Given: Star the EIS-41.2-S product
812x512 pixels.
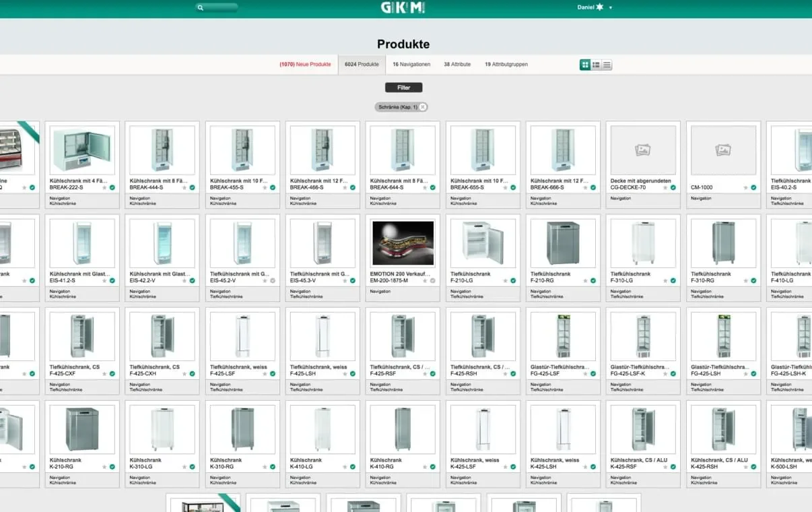Looking at the screenshot, I should point(105,280).
